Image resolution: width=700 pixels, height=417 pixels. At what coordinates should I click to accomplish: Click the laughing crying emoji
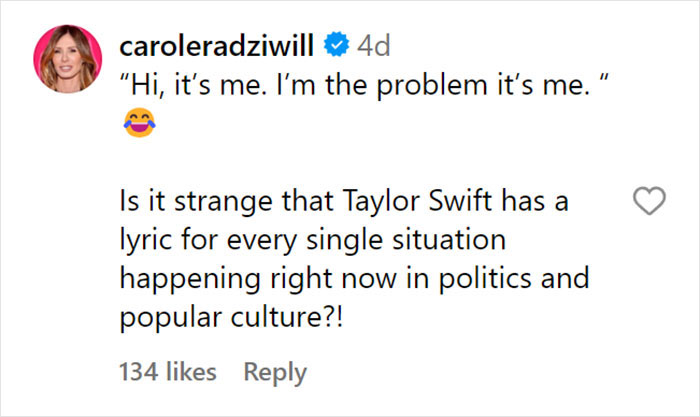136,121
